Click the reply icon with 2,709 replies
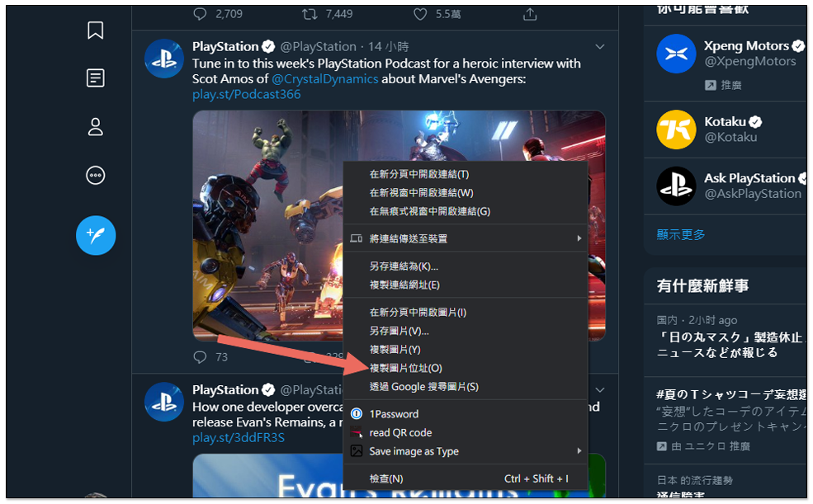 (200, 14)
